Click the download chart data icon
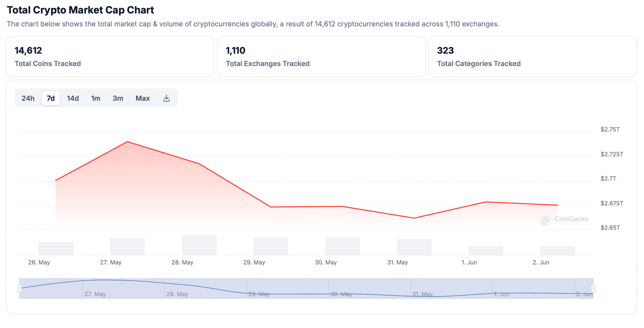Viewport: 644px width, 328px height. tap(166, 98)
